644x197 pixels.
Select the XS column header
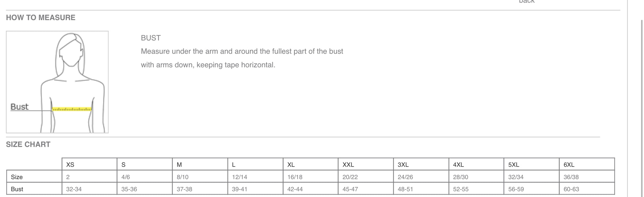70,165
